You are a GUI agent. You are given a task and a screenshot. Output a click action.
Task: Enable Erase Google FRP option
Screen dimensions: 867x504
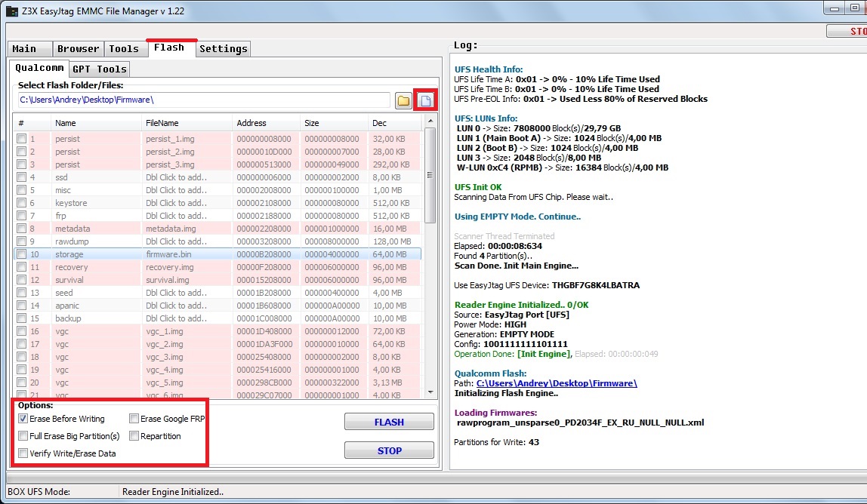coord(134,419)
